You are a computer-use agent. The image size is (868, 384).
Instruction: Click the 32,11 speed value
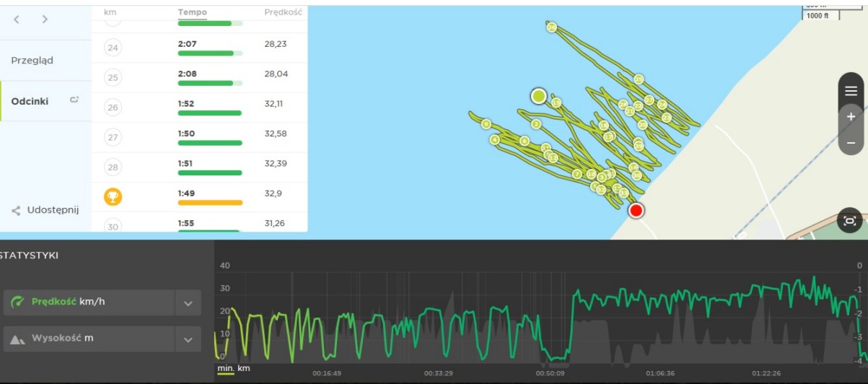pos(274,104)
